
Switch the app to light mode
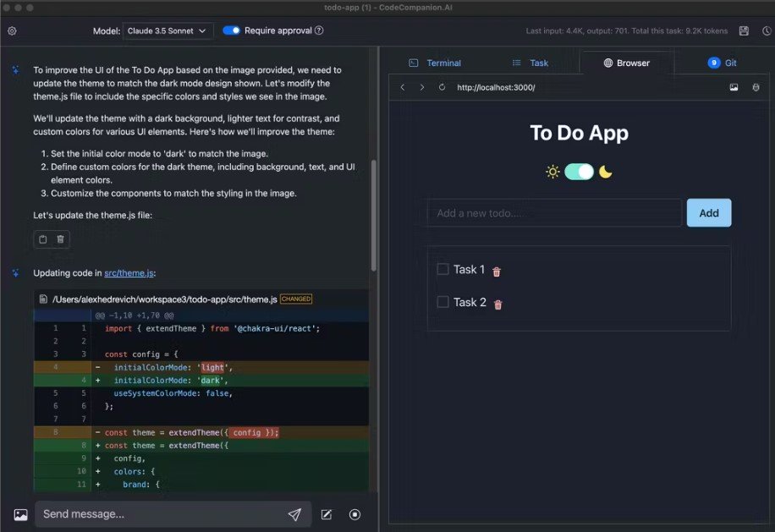(579, 171)
